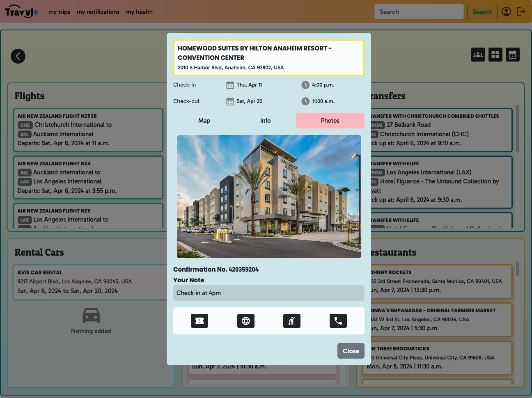Click the Search input field
The image size is (532, 398).
click(x=419, y=12)
